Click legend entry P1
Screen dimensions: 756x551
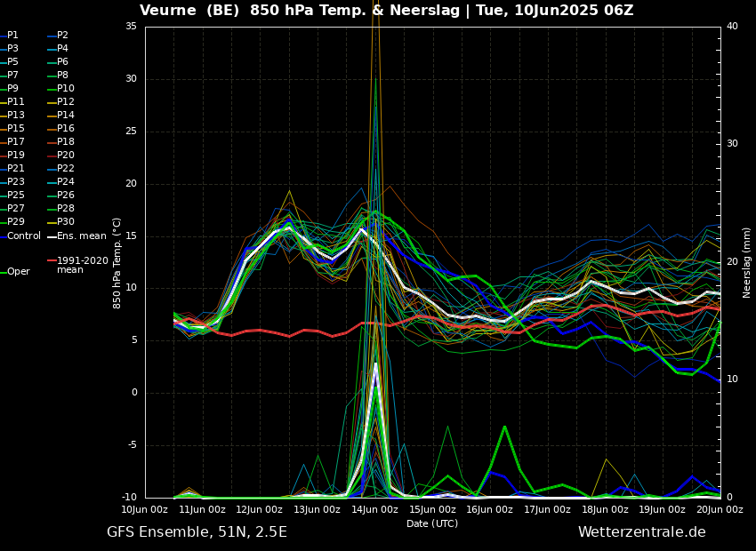pos(10,36)
